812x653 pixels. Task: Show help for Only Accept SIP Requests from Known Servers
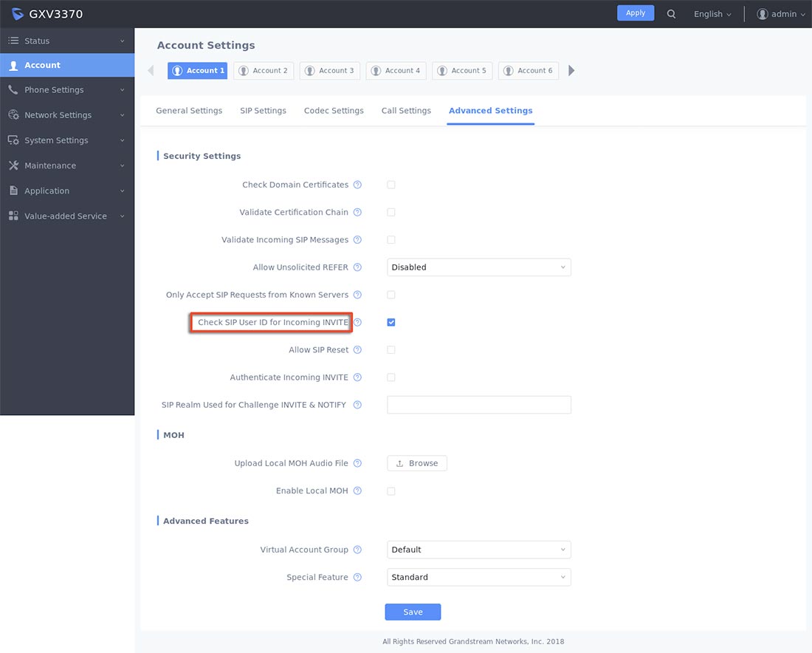(357, 295)
